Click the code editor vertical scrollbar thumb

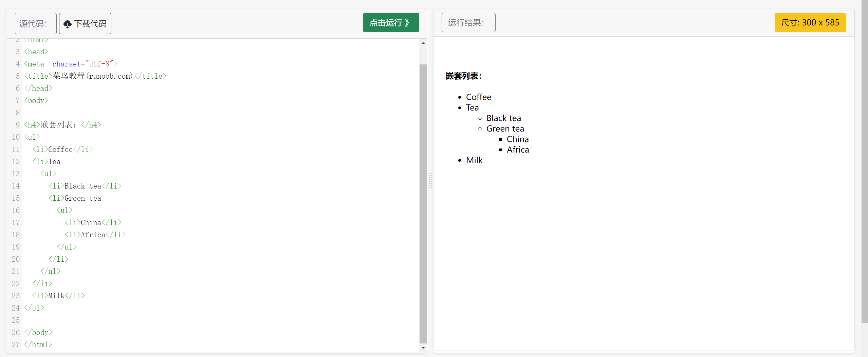tap(423, 204)
